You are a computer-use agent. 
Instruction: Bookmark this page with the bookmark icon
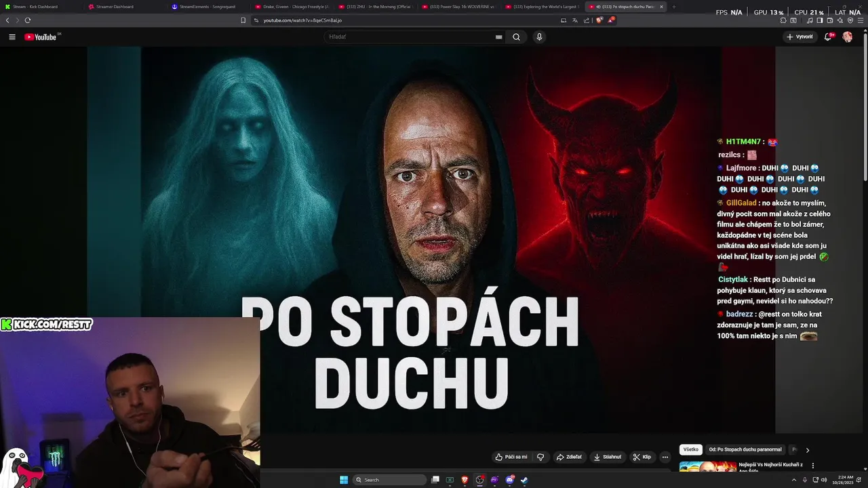coord(243,20)
